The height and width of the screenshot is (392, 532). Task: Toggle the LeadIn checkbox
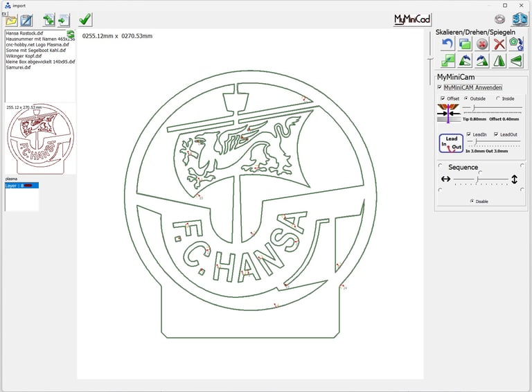coord(468,134)
